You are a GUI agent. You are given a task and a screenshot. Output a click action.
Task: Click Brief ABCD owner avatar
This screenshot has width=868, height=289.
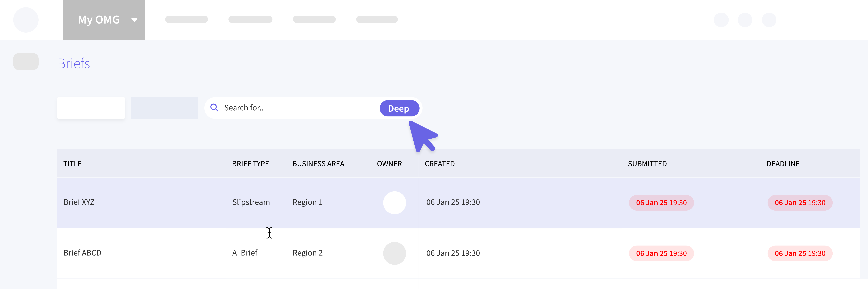394,253
